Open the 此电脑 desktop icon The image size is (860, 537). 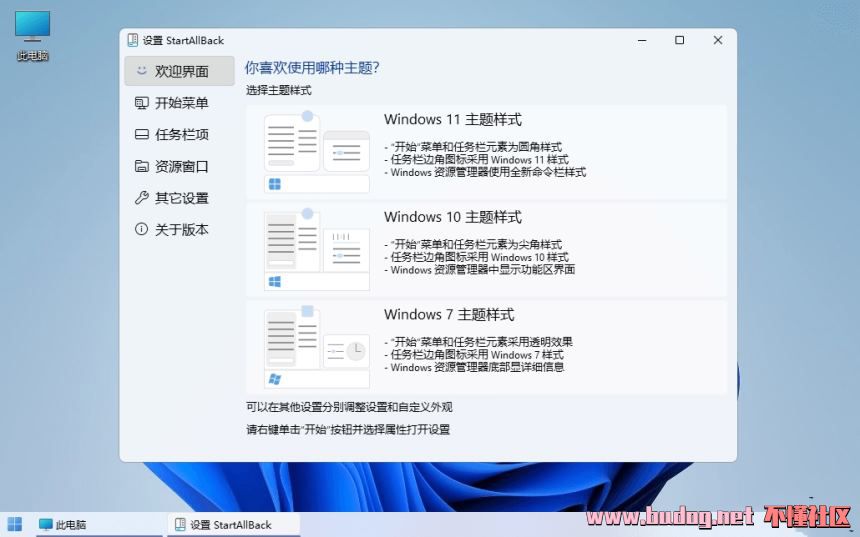(32, 29)
